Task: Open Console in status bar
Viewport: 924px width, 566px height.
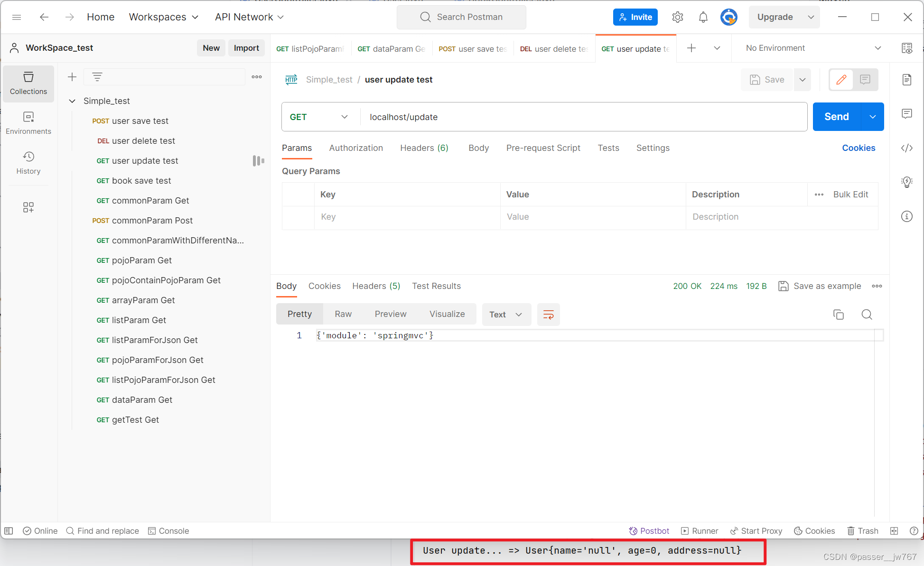Action: tap(168, 531)
